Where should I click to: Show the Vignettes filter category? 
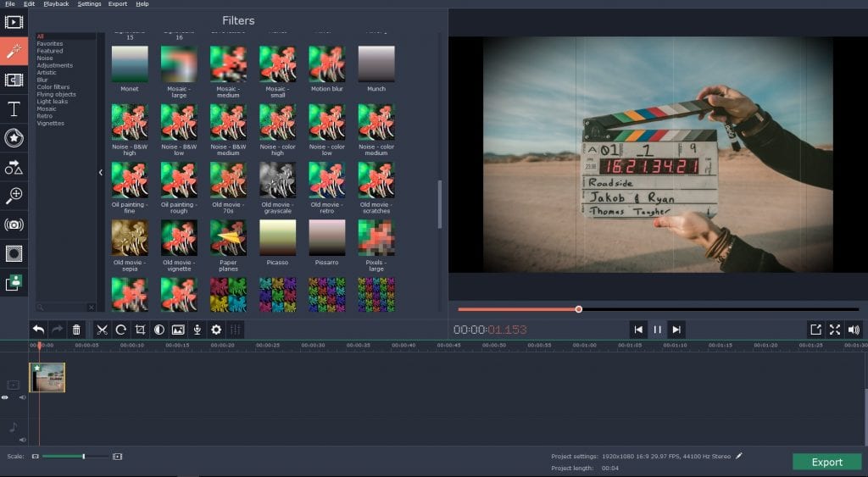(x=50, y=123)
